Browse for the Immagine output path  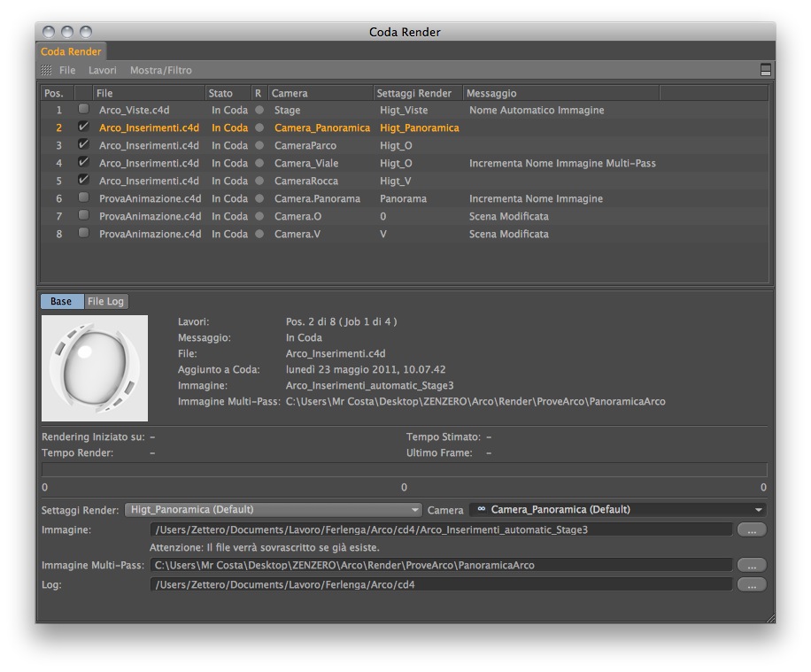(x=752, y=529)
